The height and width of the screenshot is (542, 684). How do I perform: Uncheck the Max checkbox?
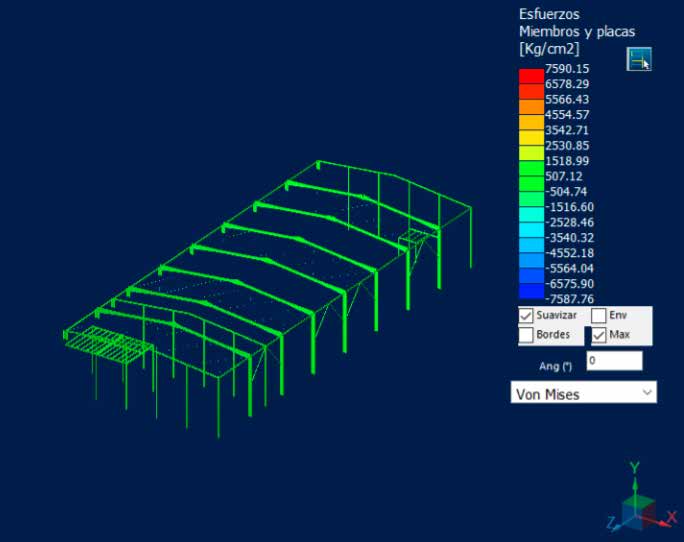pyautogui.click(x=598, y=335)
